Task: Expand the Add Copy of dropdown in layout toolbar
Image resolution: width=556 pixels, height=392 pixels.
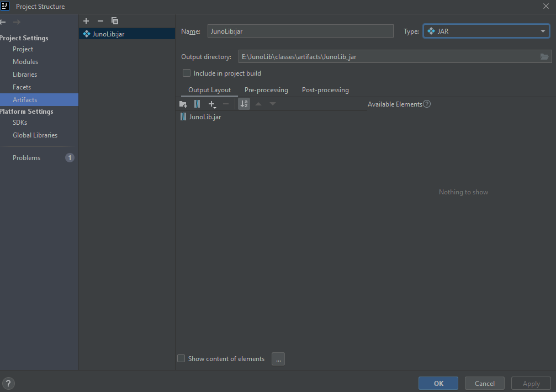Action: coord(211,104)
